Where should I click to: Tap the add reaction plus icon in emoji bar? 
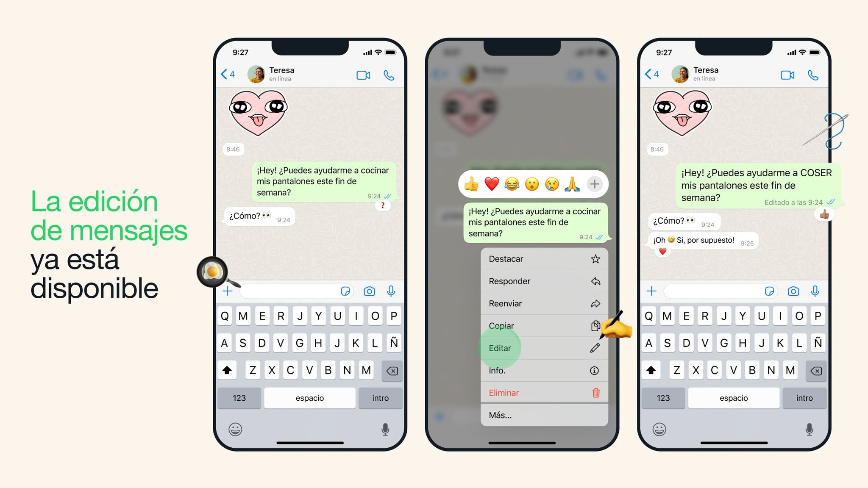click(594, 183)
